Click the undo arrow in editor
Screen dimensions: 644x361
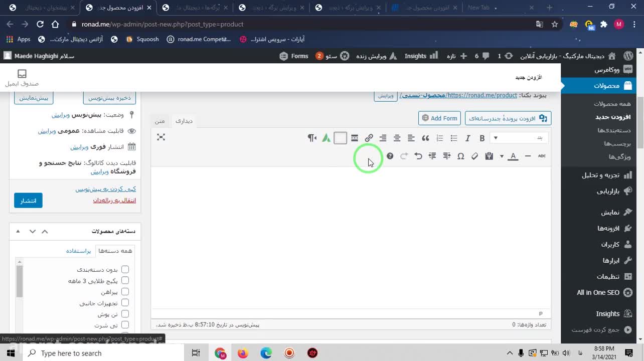pyautogui.click(x=418, y=156)
